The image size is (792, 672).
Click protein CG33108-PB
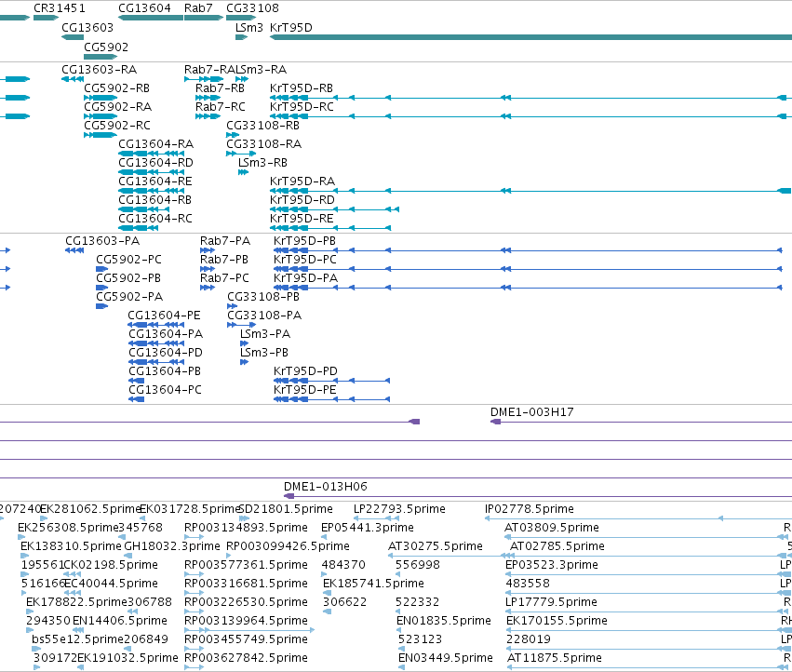(263, 297)
